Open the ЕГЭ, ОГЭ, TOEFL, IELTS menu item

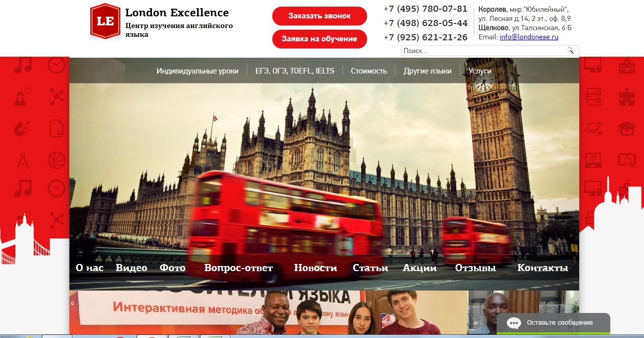tap(295, 71)
